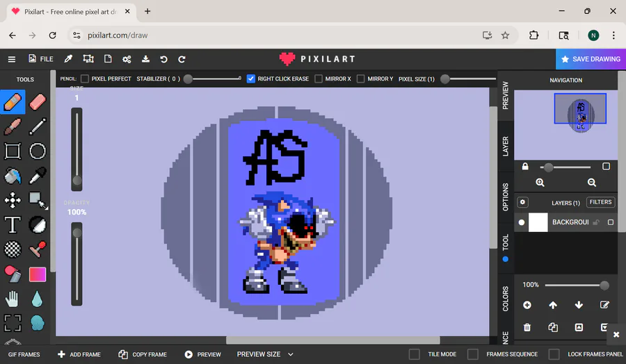The image size is (626, 364).
Task: Click the opacity slider handle
Action: pos(77,233)
